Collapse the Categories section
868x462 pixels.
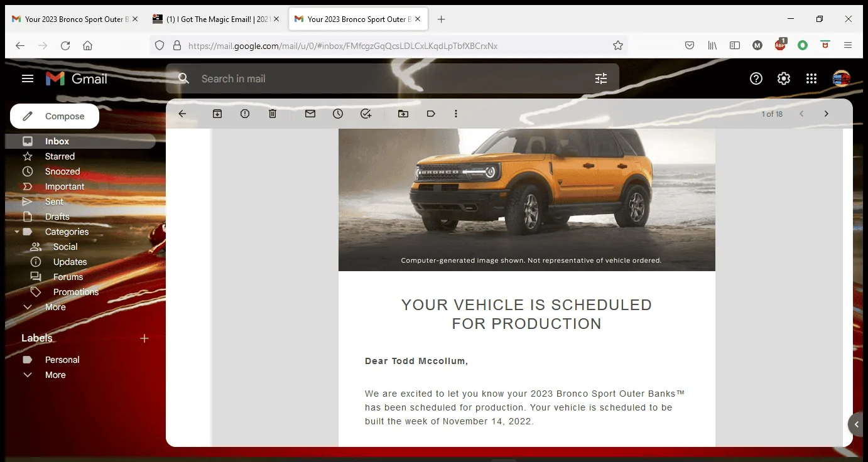[x=16, y=232]
